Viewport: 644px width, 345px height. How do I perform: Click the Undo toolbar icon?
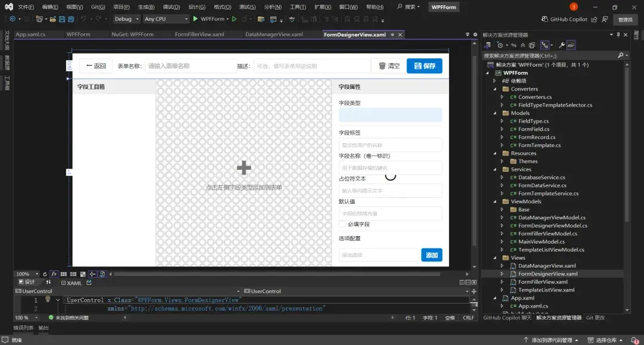(x=83, y=19)
